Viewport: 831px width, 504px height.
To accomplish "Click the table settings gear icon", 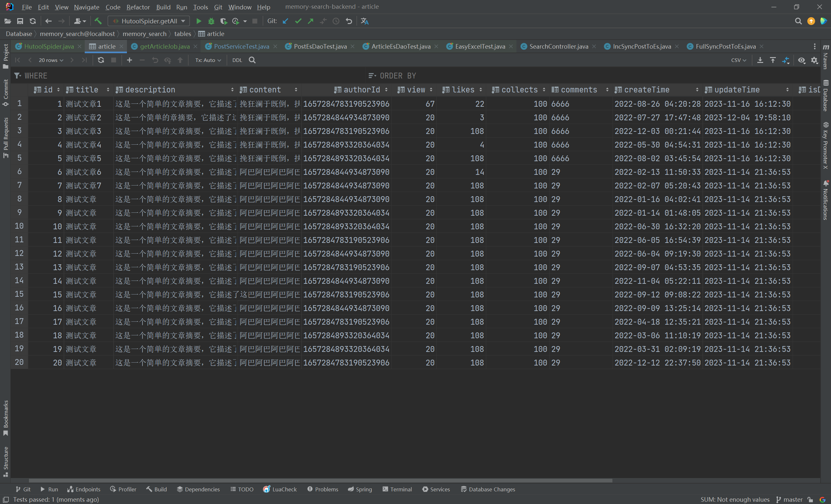I will [x=814, y=60].
